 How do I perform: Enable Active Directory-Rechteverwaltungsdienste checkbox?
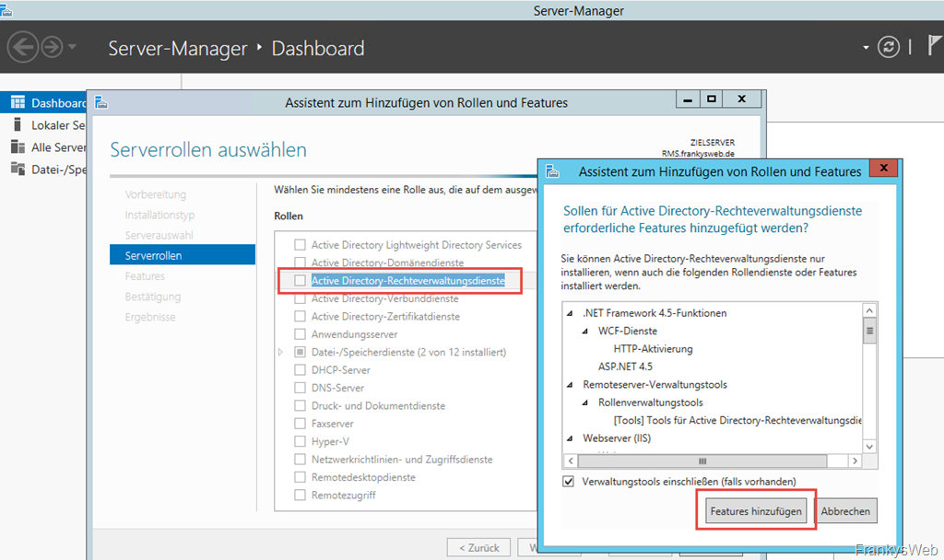pyautogui.click(x=300, y=281)
